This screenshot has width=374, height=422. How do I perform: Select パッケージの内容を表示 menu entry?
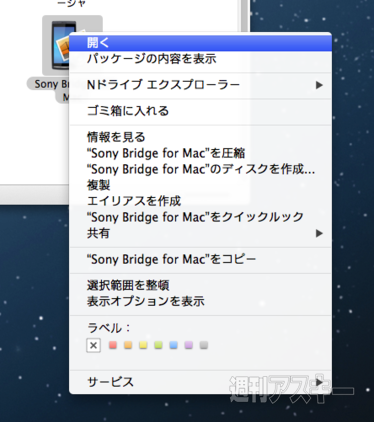pyautogui.click(x=200, y=59)
